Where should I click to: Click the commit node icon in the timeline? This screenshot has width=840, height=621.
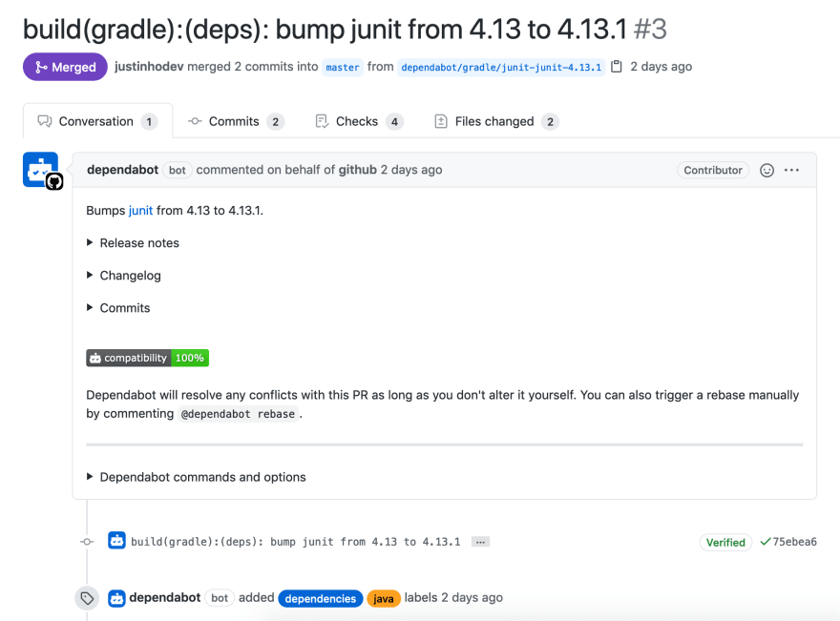coord(87,542)
